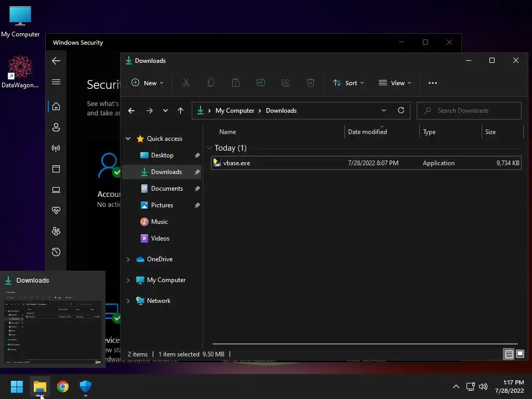Select the vbase.exe file

(366, 163)
